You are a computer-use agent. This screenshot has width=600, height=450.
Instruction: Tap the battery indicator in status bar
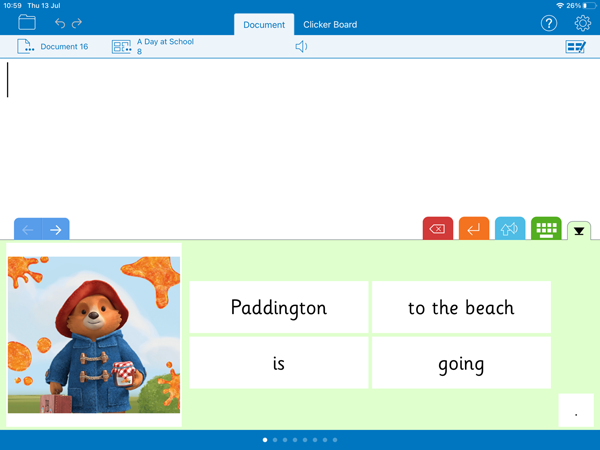pyautogui.click(x=590, y=6)
